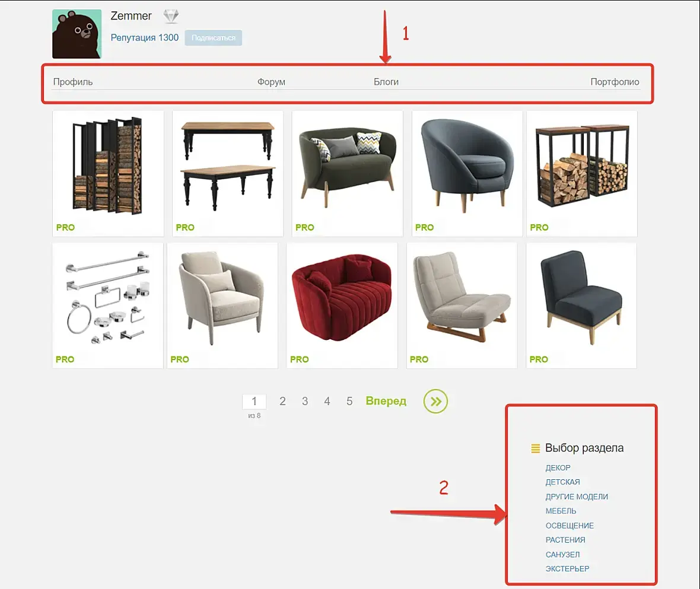Choose the ОСВЕЩЕНИЕ category link
Image resolution: width=700 pixels, height=589 pixels.
pyautogui.click(x=569, y=526)
